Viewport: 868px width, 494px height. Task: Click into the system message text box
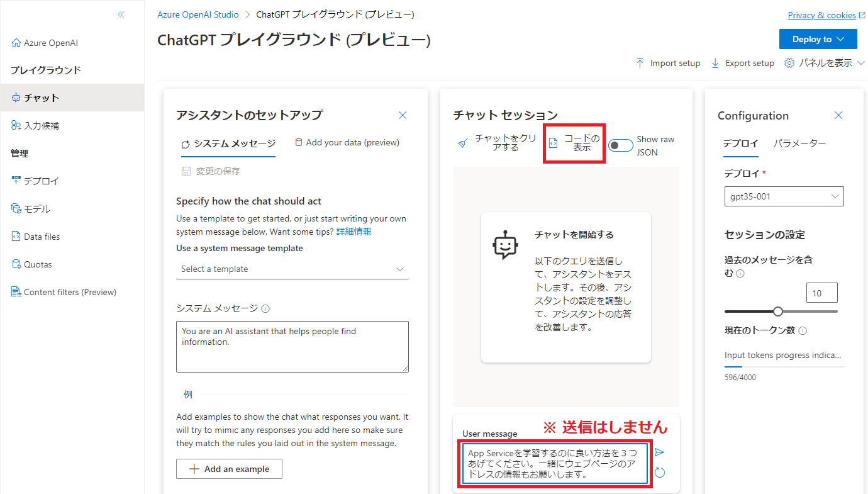(x=292, y=346)
